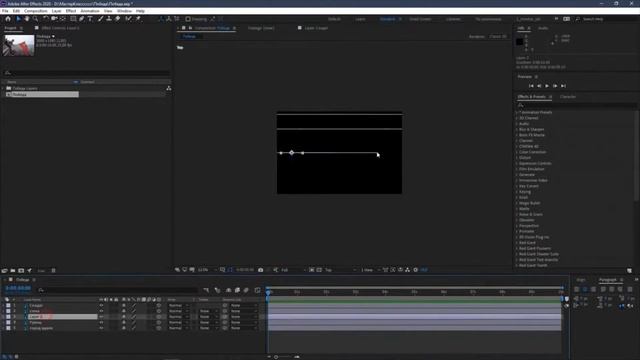This screenshot has width=640, height=360.
Task: Step to next frame in Preview panel
Action: (x=555, y=86)
